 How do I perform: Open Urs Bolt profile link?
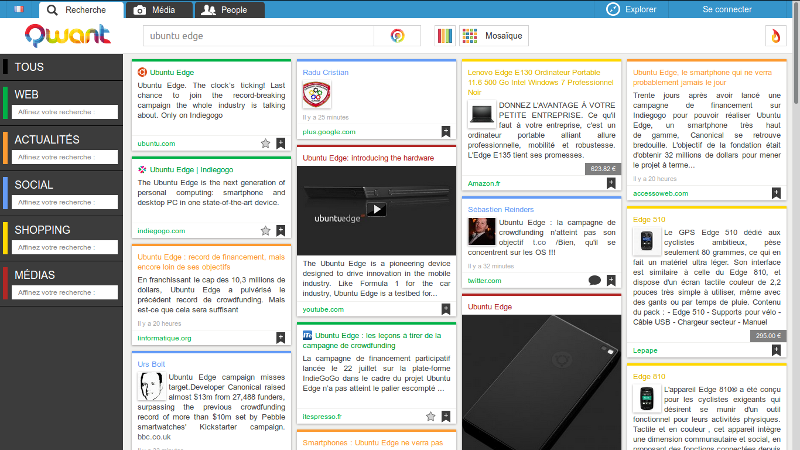click(x=151, y=364)
